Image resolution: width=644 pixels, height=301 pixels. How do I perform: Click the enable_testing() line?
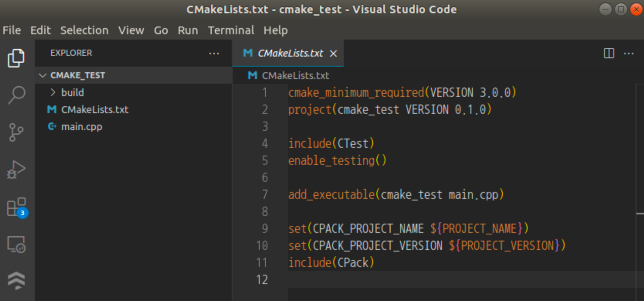point(337,161)
